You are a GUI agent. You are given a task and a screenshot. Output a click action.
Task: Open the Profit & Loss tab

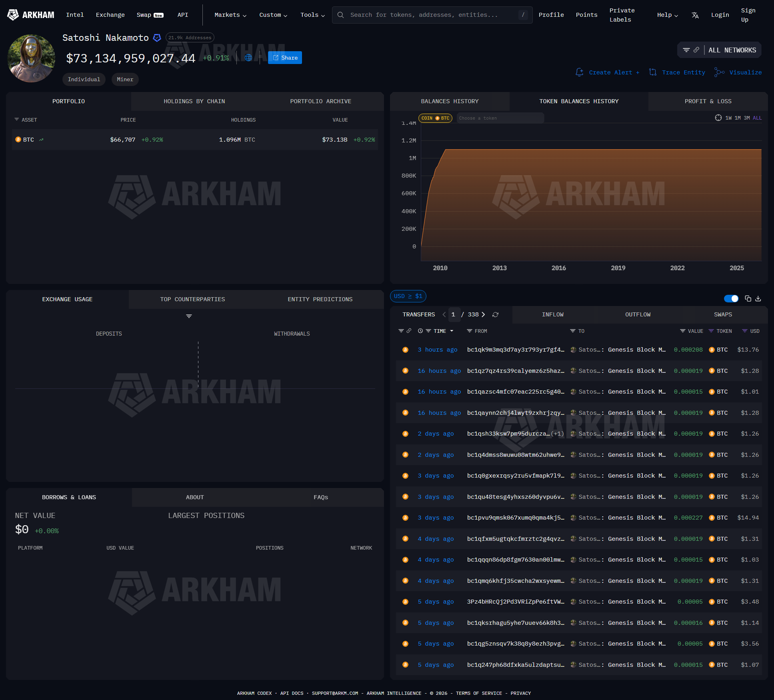pyautogui.click(x=708, y=102)
